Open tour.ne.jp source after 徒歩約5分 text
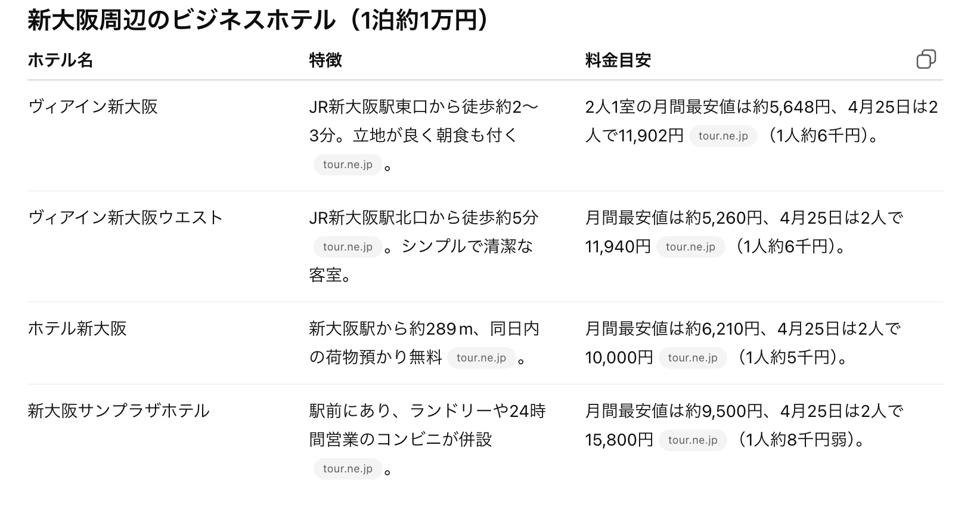 [348, 247]
